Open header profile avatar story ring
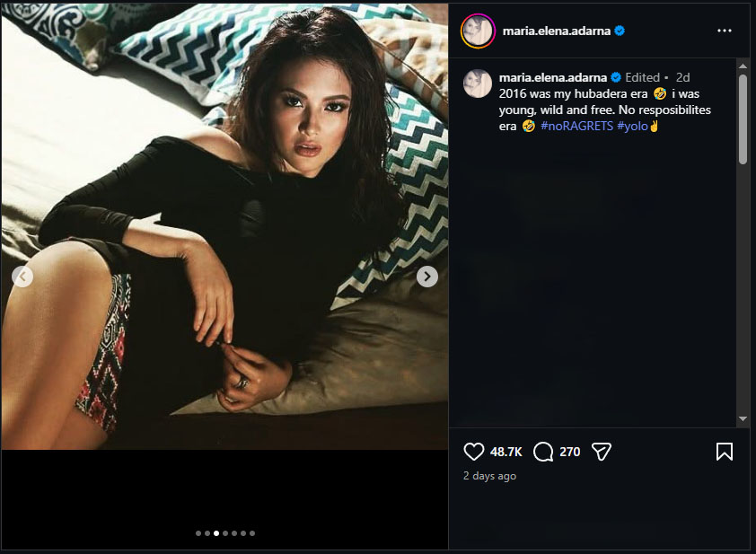 (x=476, y=31)
